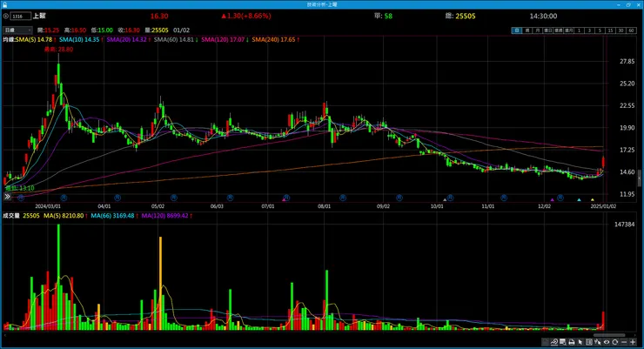Select the adjusted daily (還日) period button
644x349 pixels.
coord(548,30)
